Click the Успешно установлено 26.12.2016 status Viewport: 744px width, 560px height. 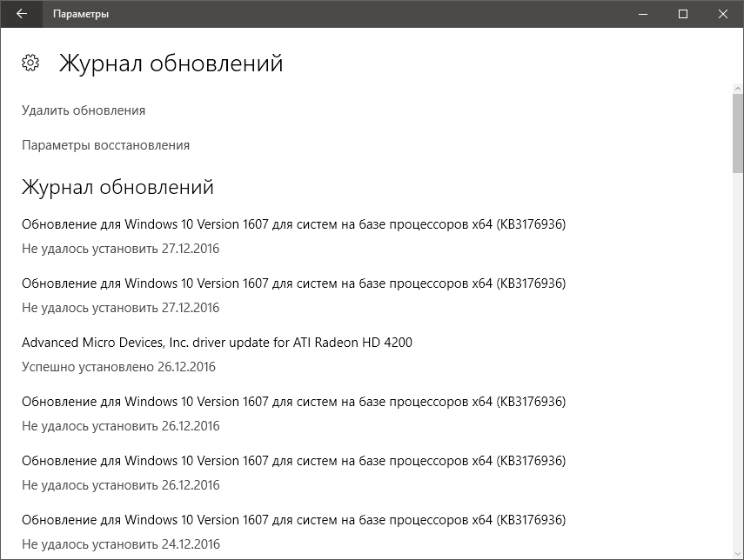(x=118, y=367)
